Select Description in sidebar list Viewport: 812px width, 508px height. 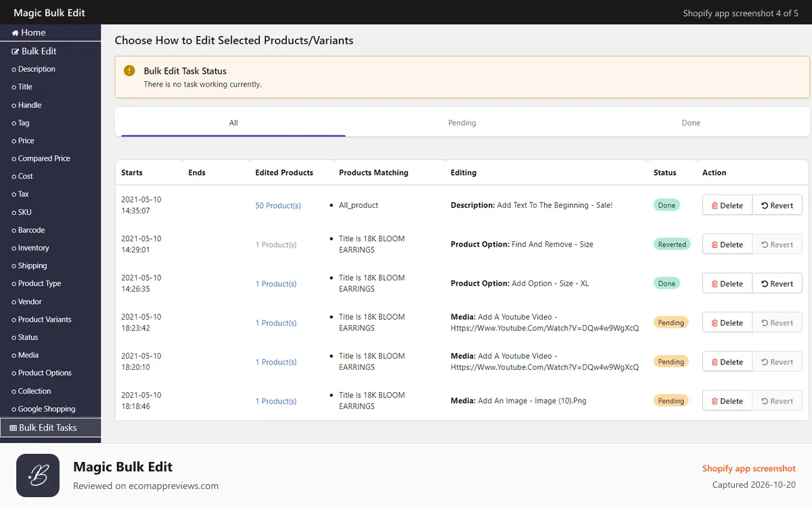pos(33,69)
